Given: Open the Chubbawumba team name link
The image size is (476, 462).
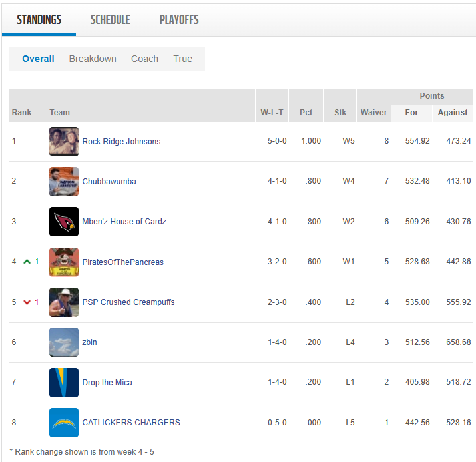Looking at the screenshot, I should tap(109, 182).
